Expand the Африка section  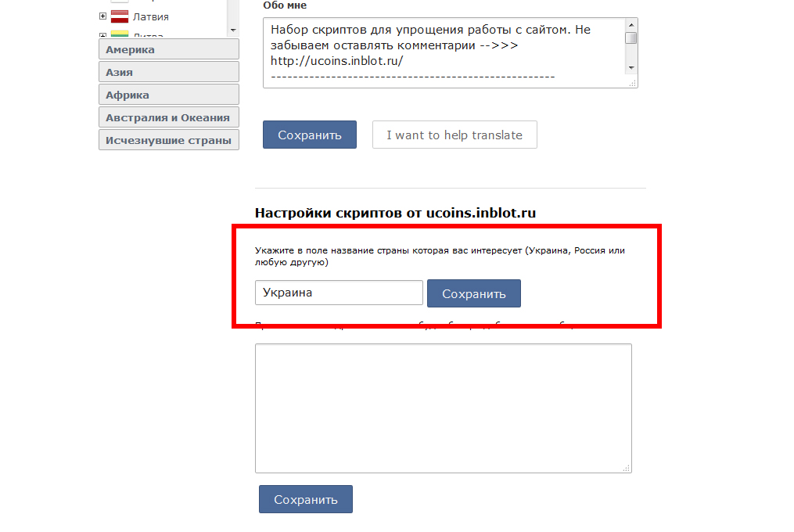pos(168,95)
